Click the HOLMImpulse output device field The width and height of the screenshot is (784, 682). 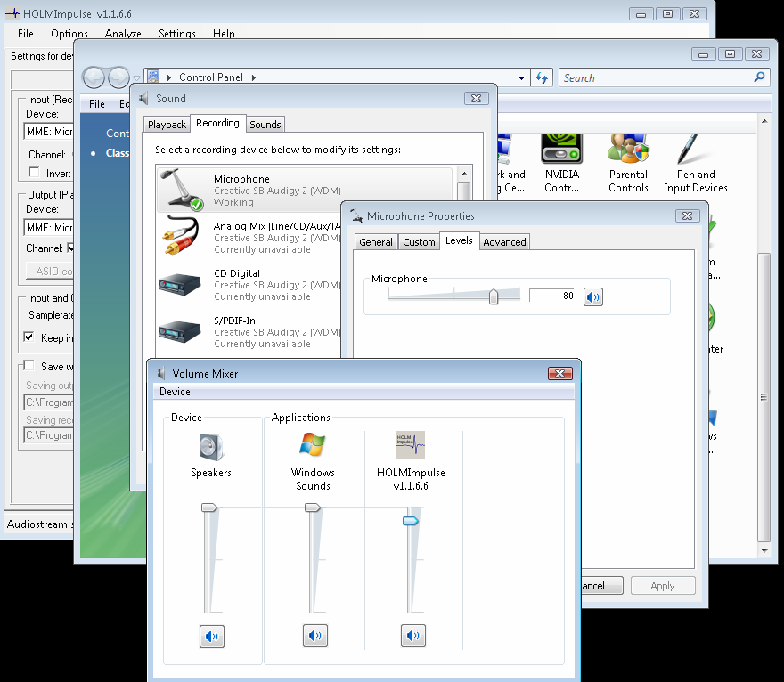tap(48, 228)
